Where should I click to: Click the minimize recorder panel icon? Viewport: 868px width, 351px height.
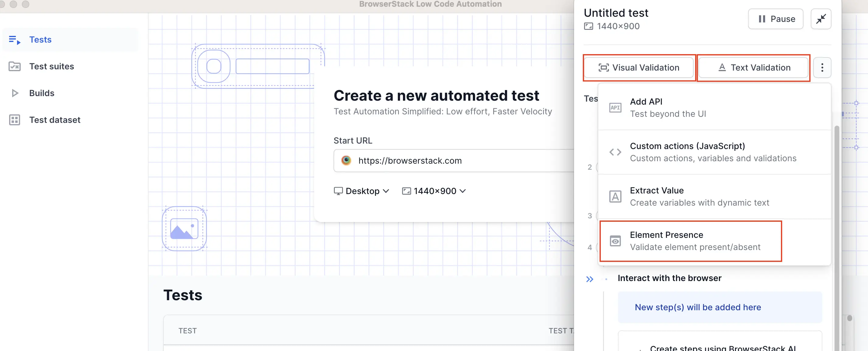tap(821, 19)
